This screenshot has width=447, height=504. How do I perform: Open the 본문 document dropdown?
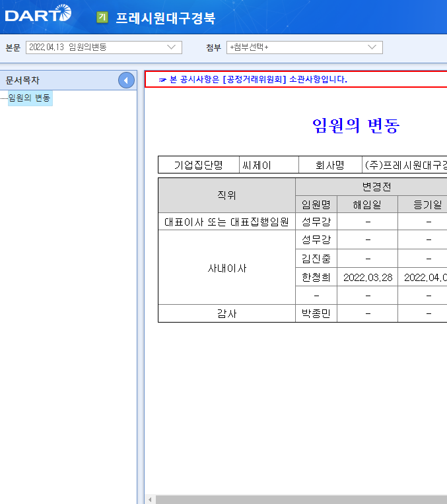point(104,47)
